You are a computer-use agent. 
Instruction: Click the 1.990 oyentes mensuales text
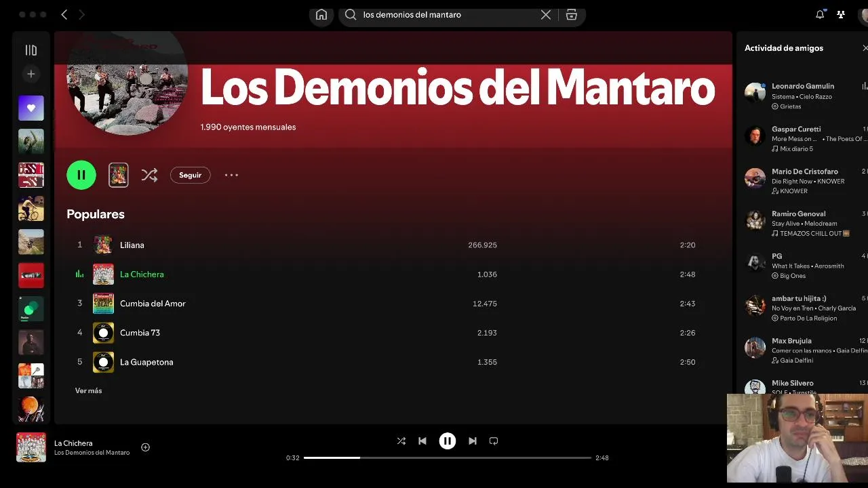point(248,127)
